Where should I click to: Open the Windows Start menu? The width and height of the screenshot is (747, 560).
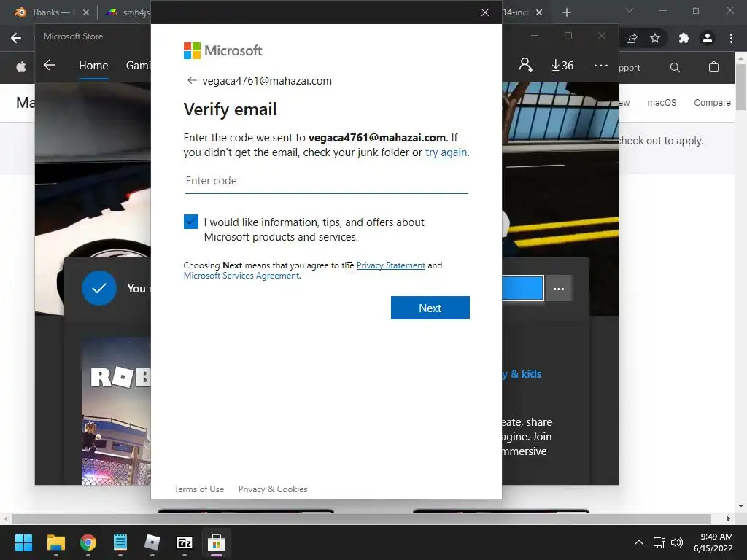[x=23, y=542]
